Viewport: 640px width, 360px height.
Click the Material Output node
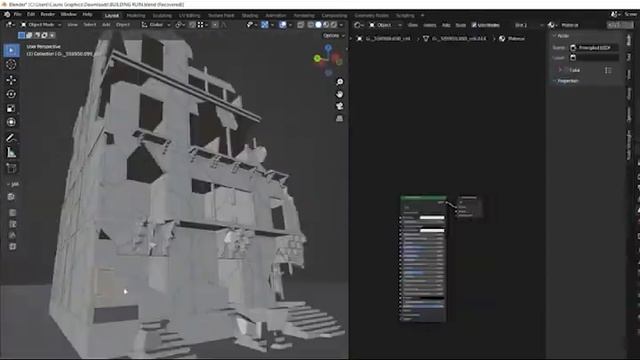(469, 207)
